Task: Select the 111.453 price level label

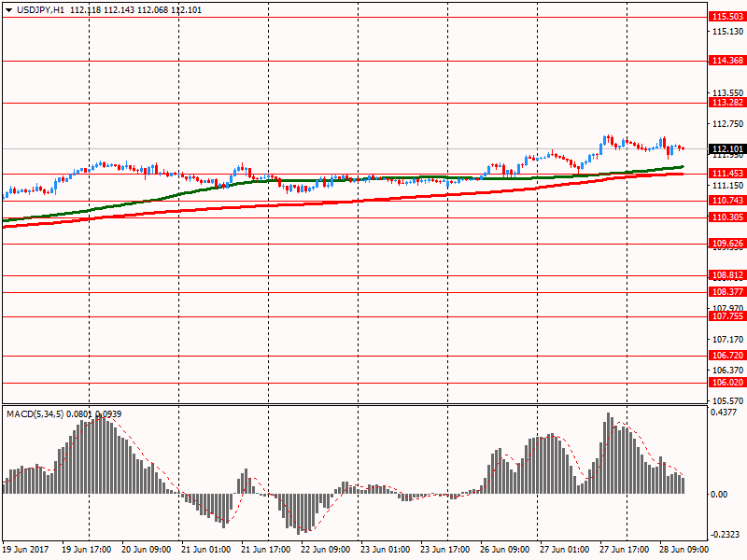Action: pyautogui.click(x=727, y=174)
